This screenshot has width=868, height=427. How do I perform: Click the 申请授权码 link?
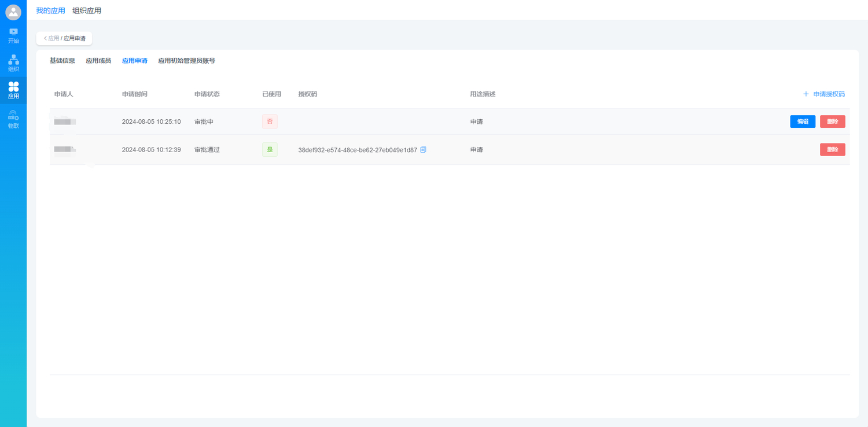(829, 94)
